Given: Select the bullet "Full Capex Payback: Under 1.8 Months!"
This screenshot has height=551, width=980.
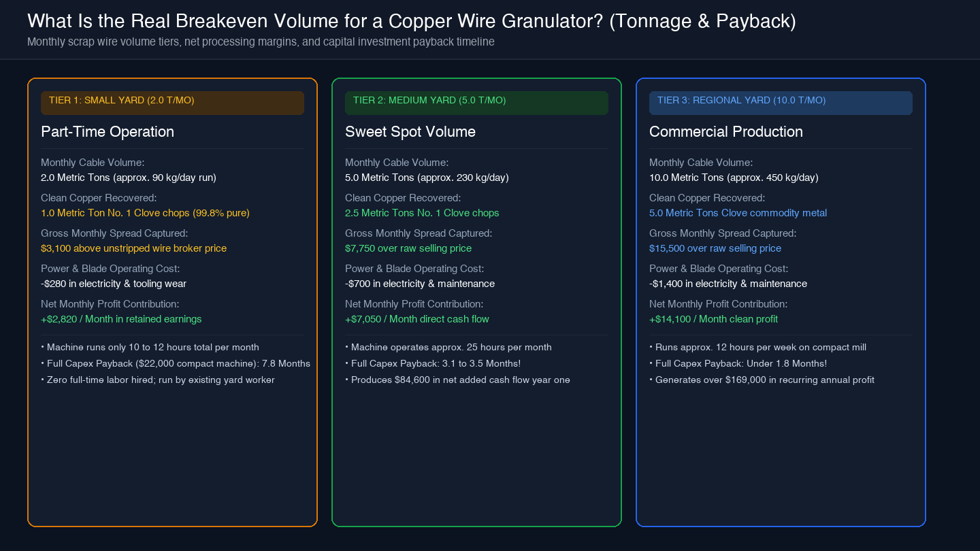Looking at the screenshot, I should [x=738, y=363].
